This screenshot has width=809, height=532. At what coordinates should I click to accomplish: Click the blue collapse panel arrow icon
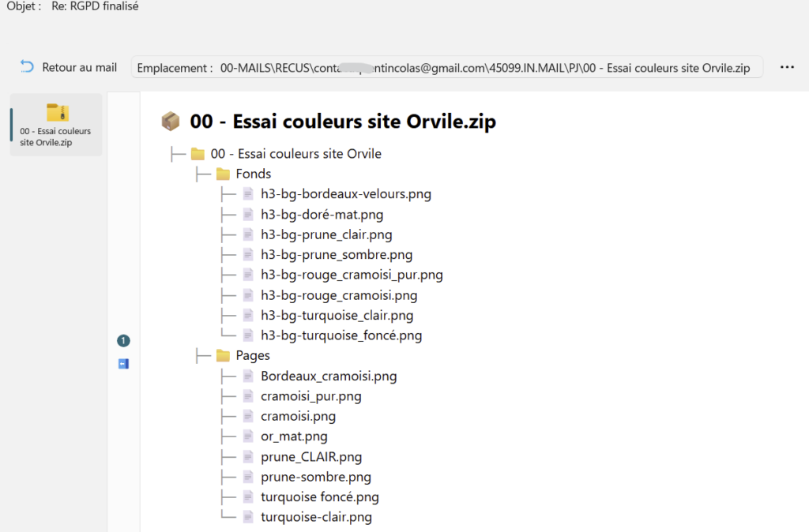(x=123, y=364)
